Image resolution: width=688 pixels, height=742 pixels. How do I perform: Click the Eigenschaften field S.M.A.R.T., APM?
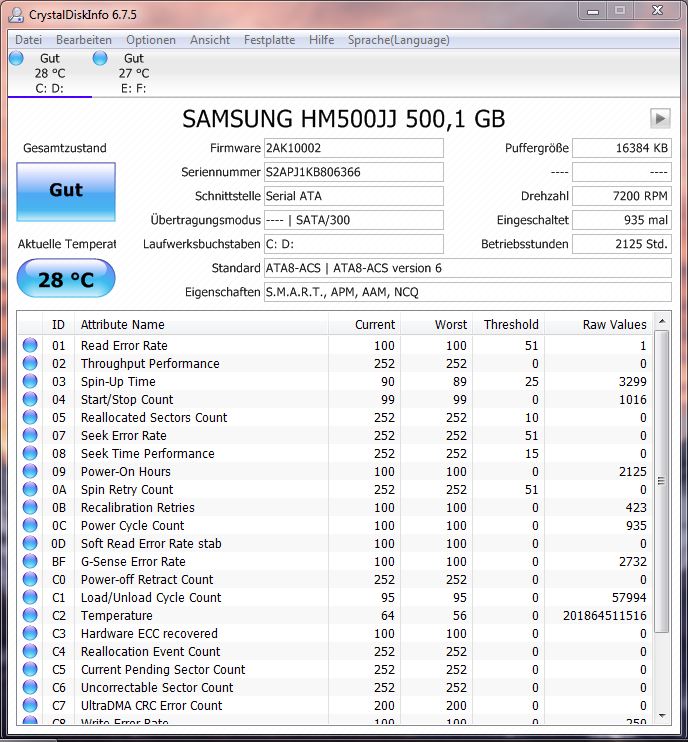point(467,292)
